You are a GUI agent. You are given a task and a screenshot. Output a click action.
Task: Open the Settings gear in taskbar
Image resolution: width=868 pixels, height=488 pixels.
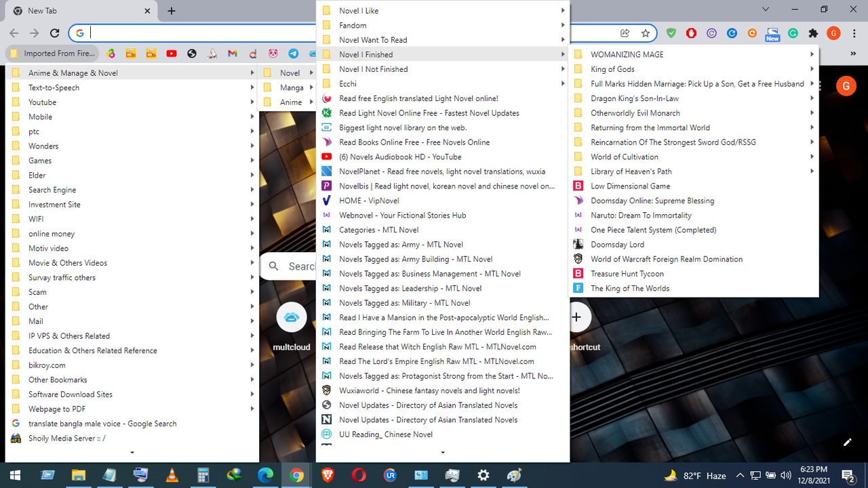[484, 475]
